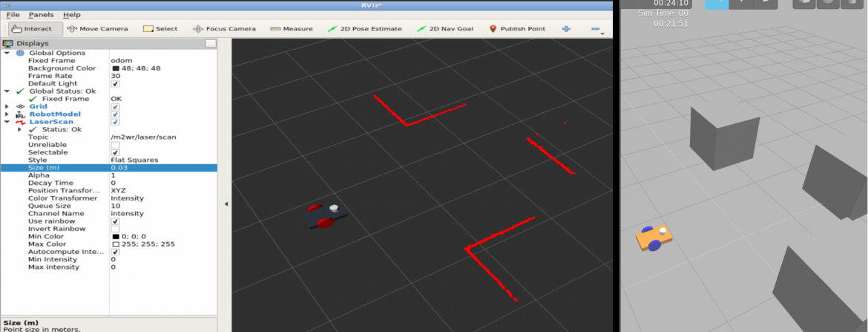Viewport: 868px width, 332px height.
Task: Enable the Unreliable checkbox
Action: pos(115,145)
